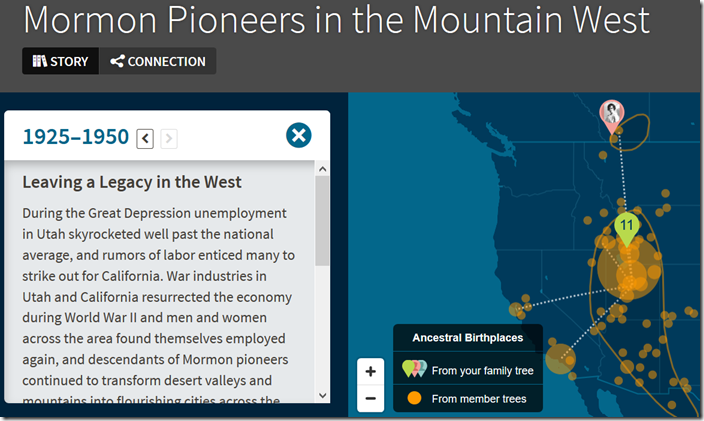
Task: Click the 1925–1950 period heading
Action: (76, 137)
